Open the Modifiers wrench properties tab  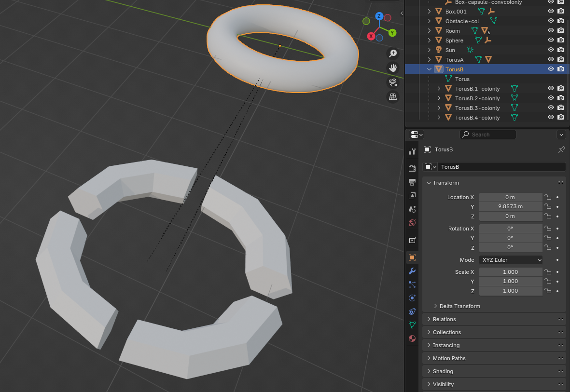[x=412, y=271]
